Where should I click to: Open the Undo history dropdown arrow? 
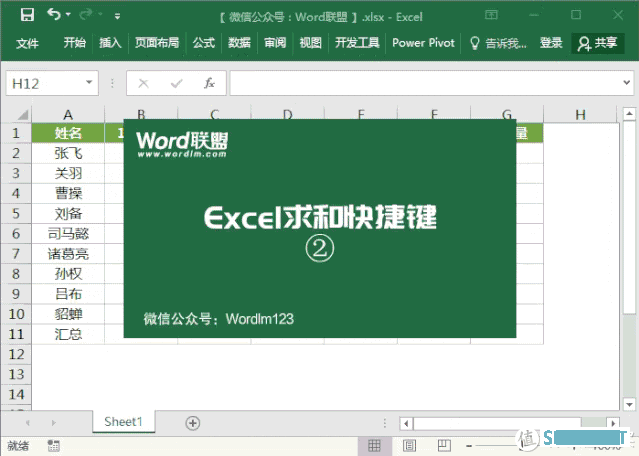point(68,15)
